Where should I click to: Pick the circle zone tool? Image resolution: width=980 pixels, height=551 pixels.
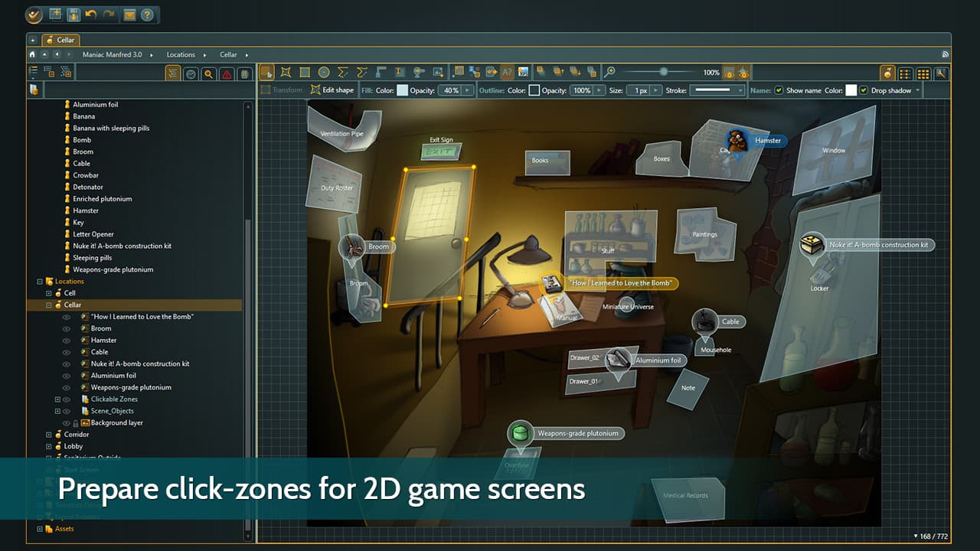pyautogui.click(x=324, y=72)
